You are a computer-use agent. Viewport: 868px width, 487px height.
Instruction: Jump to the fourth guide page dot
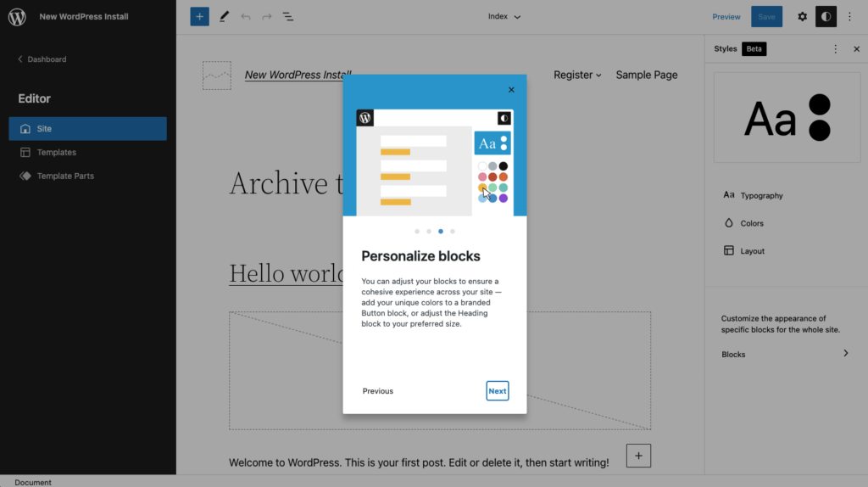453,232
